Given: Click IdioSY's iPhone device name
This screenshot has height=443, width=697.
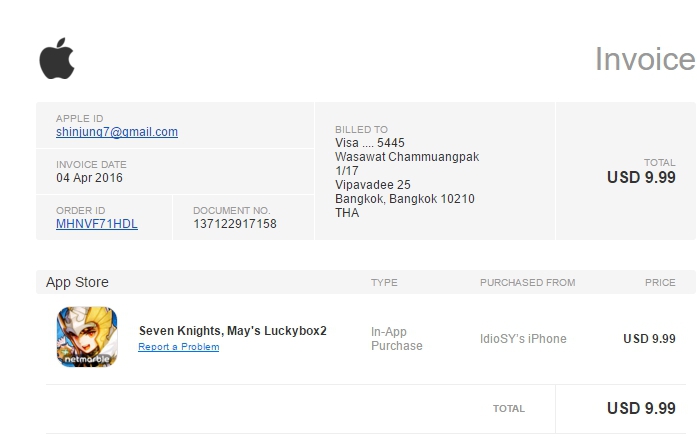Looking at the screenshot, I should pyautogui.click(x=523, y=339).
